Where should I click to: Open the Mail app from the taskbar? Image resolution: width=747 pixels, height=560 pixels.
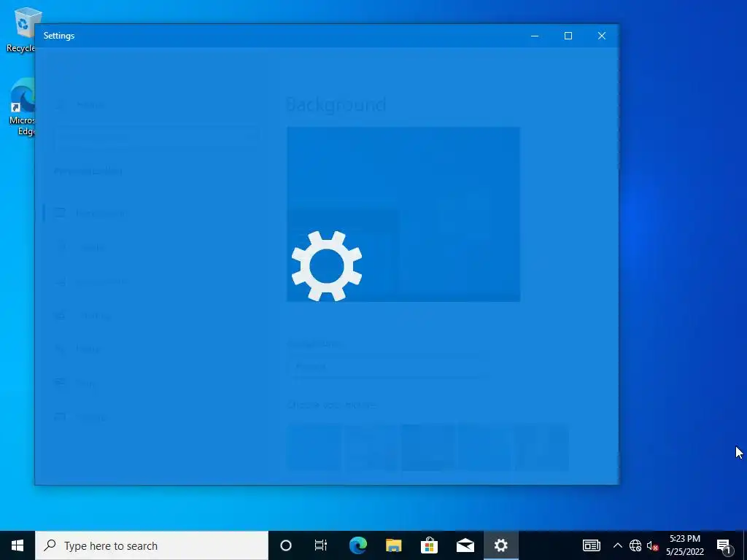[465, 545]
